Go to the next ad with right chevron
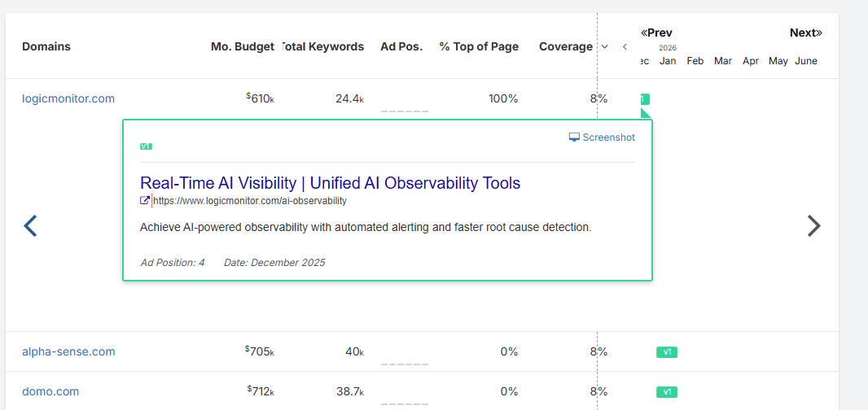 coord(813,226)
